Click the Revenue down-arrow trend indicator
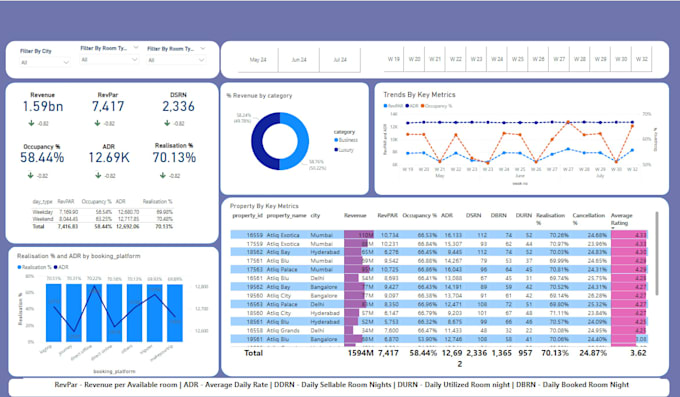This screenshot has height=397, width=680. [x=31, y=123]
